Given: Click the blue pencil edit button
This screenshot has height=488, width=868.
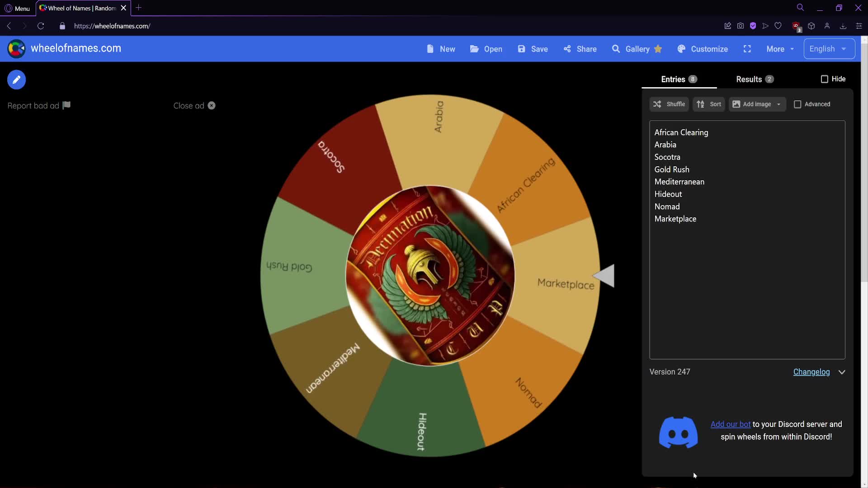Looking at the screenshot, I should tap(16, 80).
